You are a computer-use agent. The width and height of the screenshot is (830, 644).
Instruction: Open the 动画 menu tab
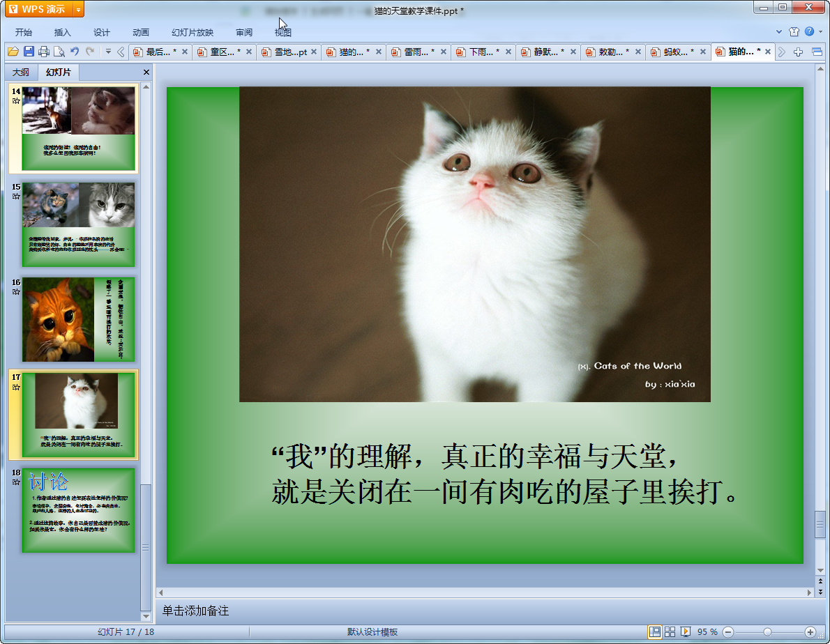click(141, 32)
